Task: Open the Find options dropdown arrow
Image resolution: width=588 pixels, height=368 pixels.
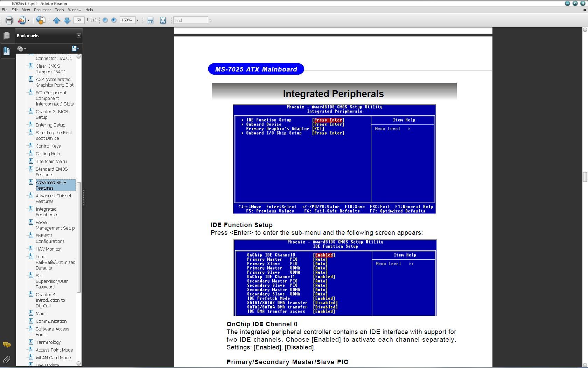Action: [x=210, y=20]
